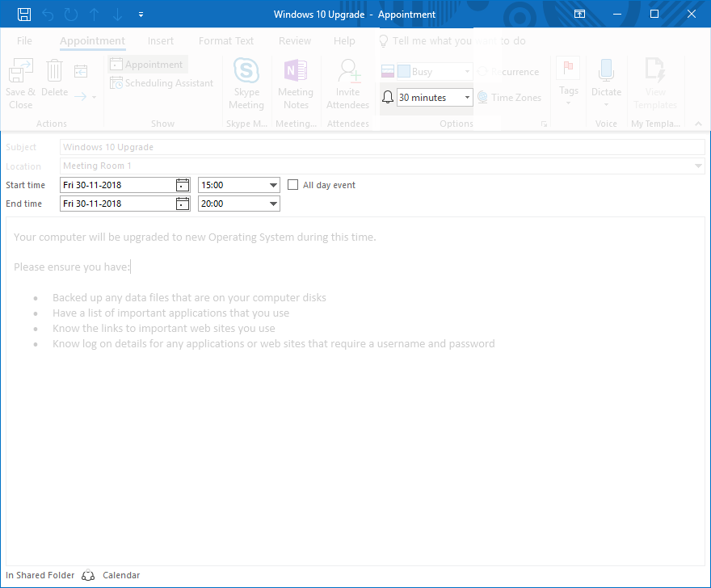Open start date calendar picker icon

point(183,185)
